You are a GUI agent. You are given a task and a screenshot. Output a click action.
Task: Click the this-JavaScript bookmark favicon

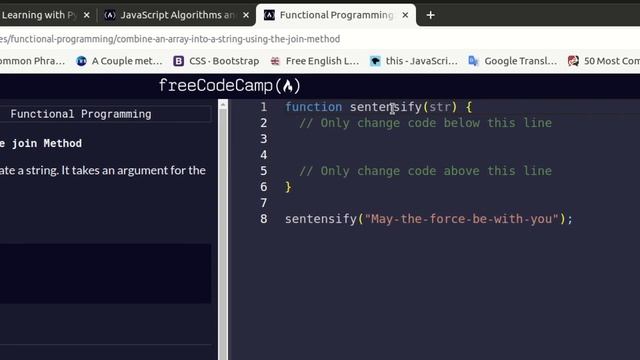(x=375, y=61)
